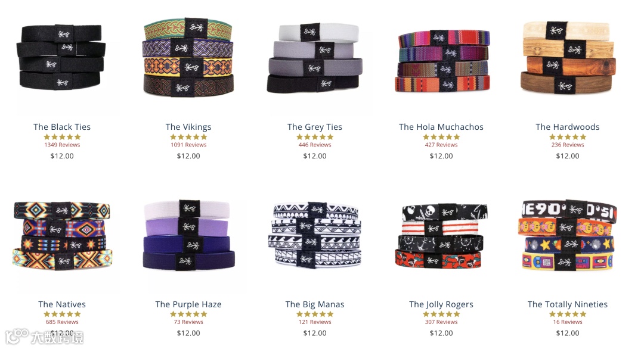The width and height of the screenshot is (644, 349).
Task: Open The Totally Nineties title link
Action: [x=567, y=304]
